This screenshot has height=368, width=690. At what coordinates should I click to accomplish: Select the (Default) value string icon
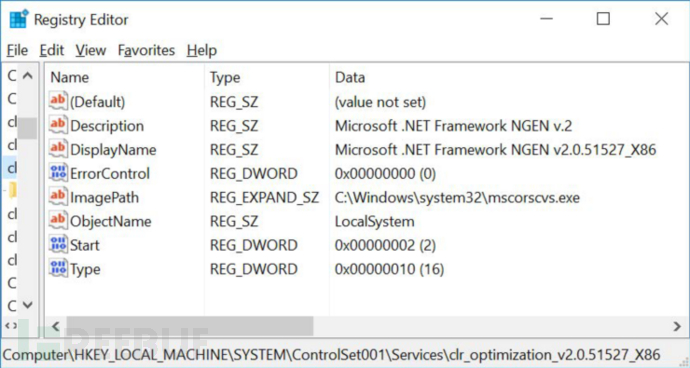[x=58, y=101]
